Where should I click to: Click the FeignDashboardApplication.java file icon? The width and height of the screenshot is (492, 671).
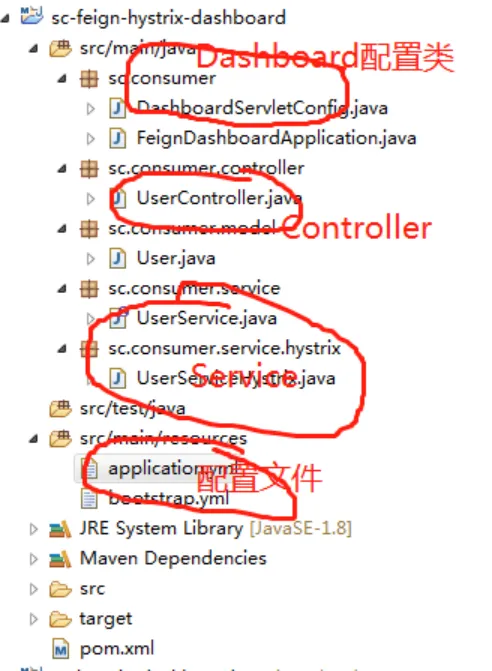(118, 139)
